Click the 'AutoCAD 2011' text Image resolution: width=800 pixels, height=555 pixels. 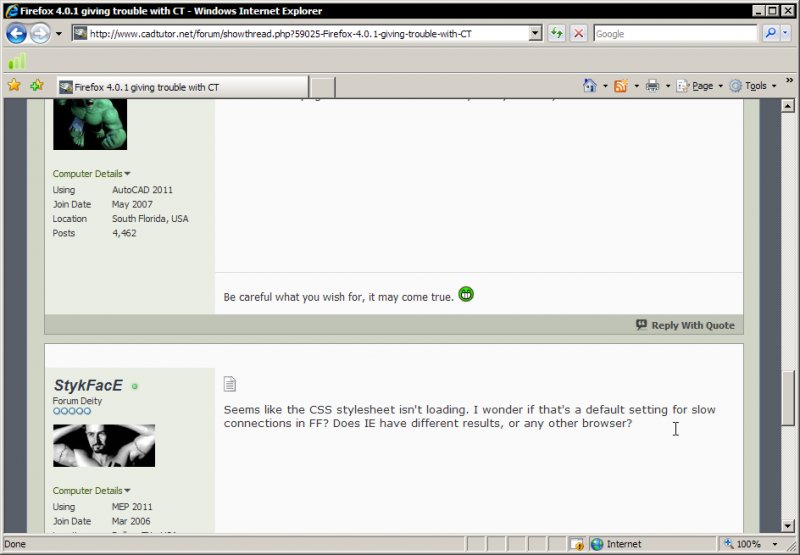pos(142,190)
